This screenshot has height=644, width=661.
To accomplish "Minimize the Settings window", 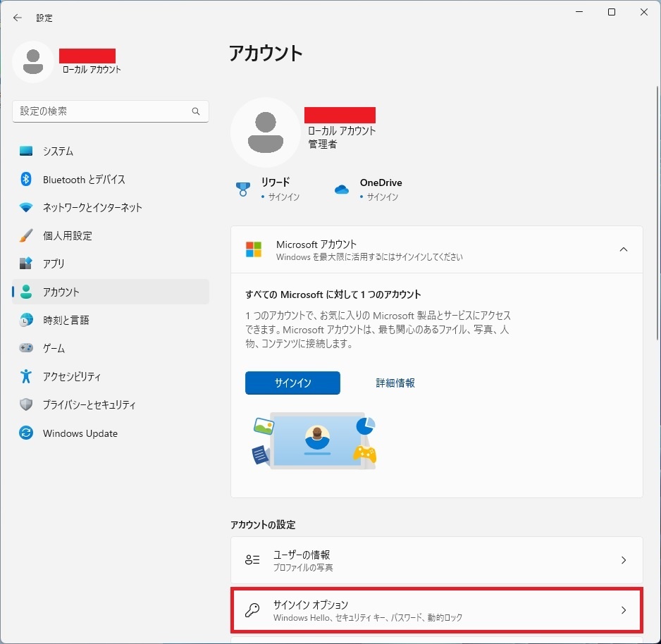I will tap(579, 12).
